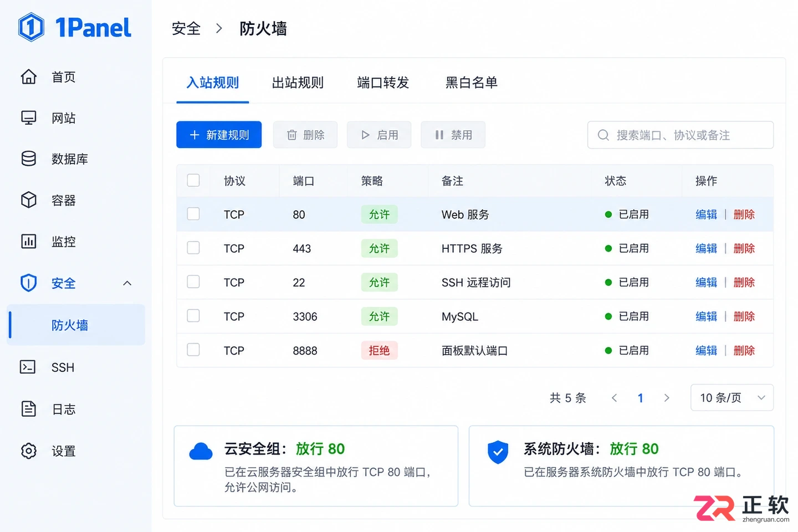Screen dimensions: 798x532
Task: Check the port 443 rule checkbox
Action: (193, 248)
